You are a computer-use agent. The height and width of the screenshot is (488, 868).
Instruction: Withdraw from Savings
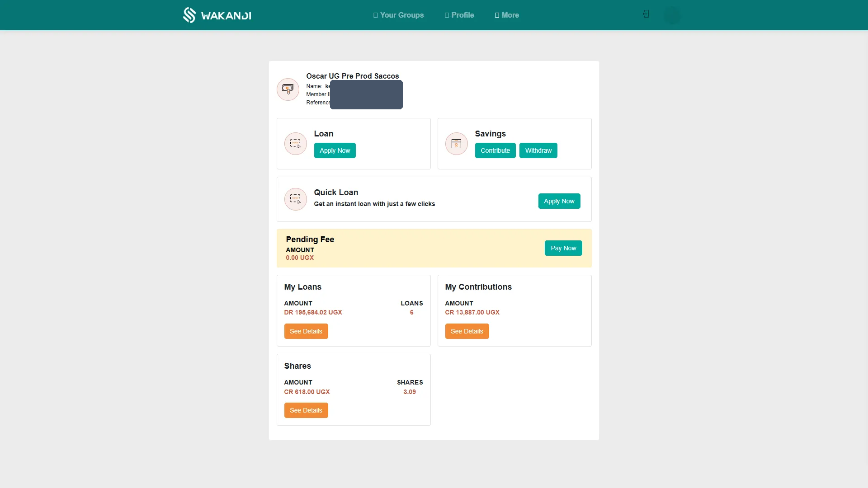point(538,150)
